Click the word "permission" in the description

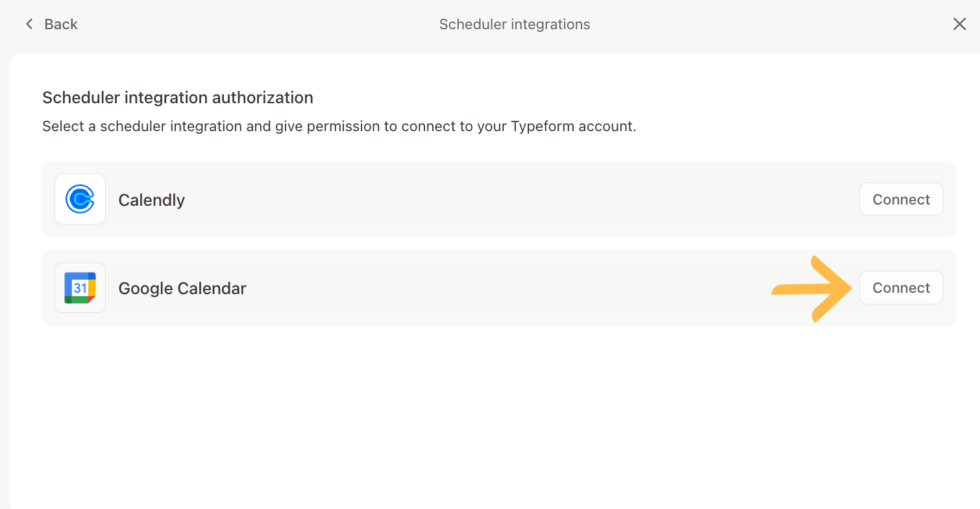(343, 126)
